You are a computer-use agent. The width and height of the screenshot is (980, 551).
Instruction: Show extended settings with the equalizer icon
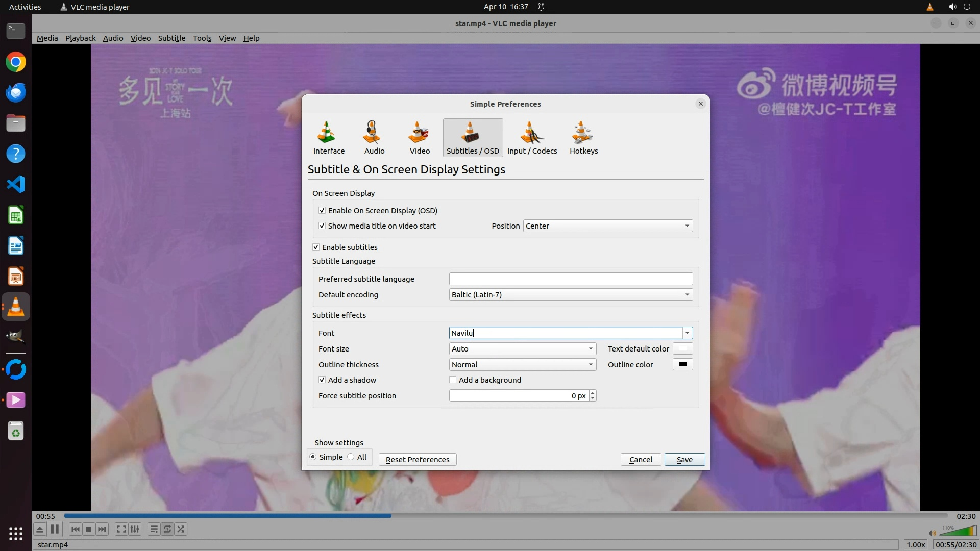pyautogui.click(x=135, y=529)
